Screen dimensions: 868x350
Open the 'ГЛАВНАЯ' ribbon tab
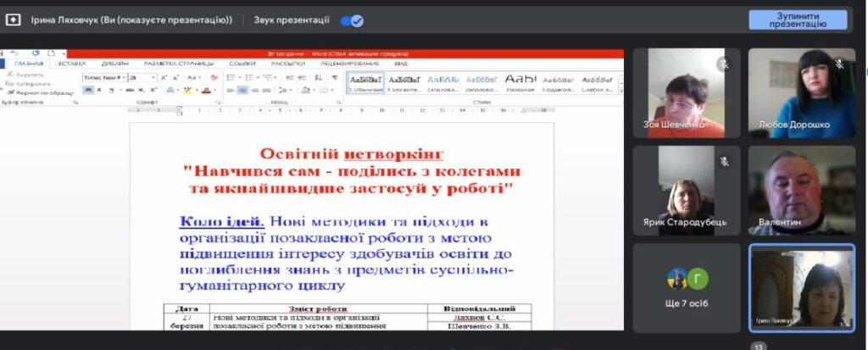[29, 64]
